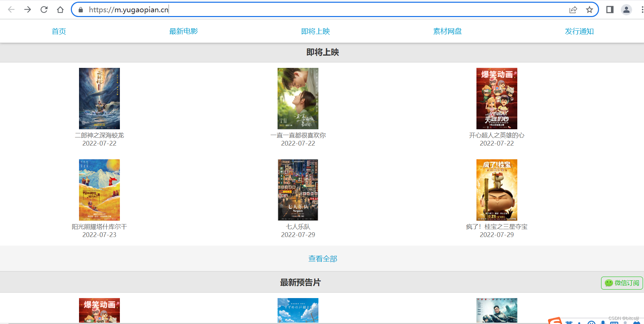Image resolution: width=644 pixels, height=324 pixels.
Task: Open the 首页 nav tab
Action: click(x=59, y=31)
